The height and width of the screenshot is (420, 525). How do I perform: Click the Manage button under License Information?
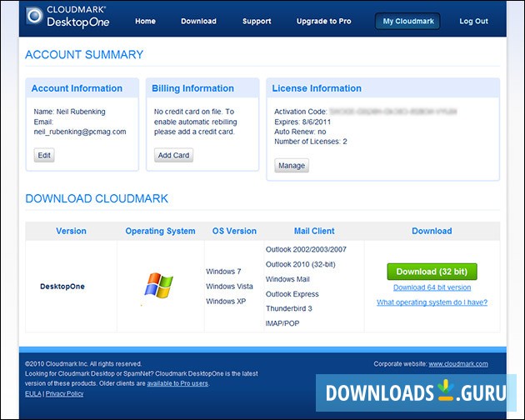coord(292,166)
